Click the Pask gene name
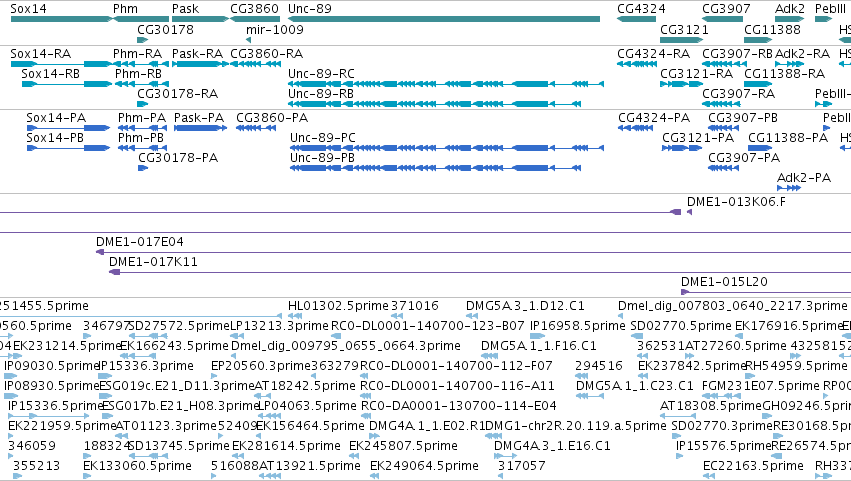This screenshot has width=851, height=481. click(x=186, y=9)
